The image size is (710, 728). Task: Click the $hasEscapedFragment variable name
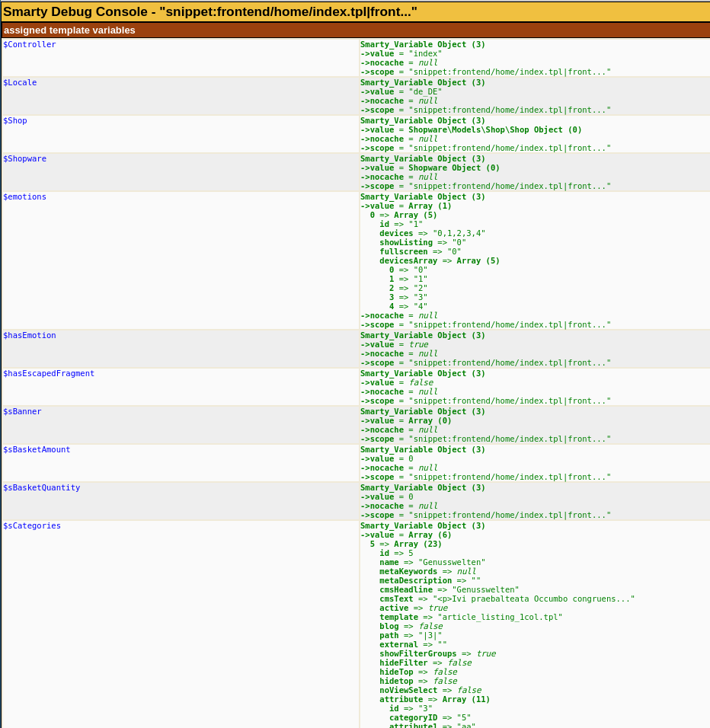click(49, 373)
